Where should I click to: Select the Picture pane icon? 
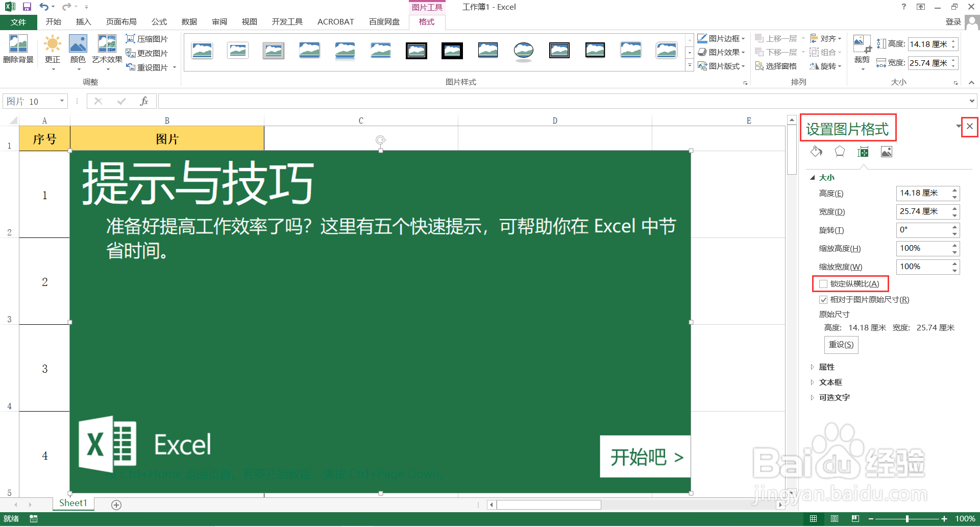[887, 152]
